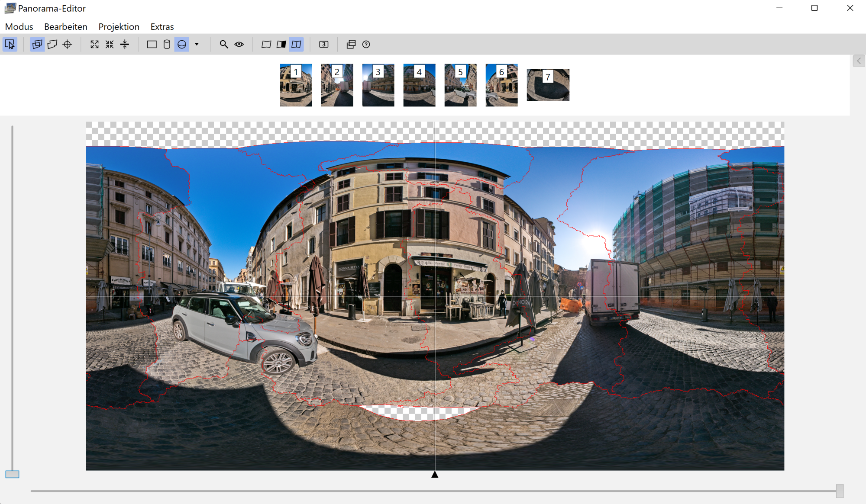Image resolution: width=866 pixels, height=504 pixels.
Task: Open the Extras menu
Action: point(162,27)
